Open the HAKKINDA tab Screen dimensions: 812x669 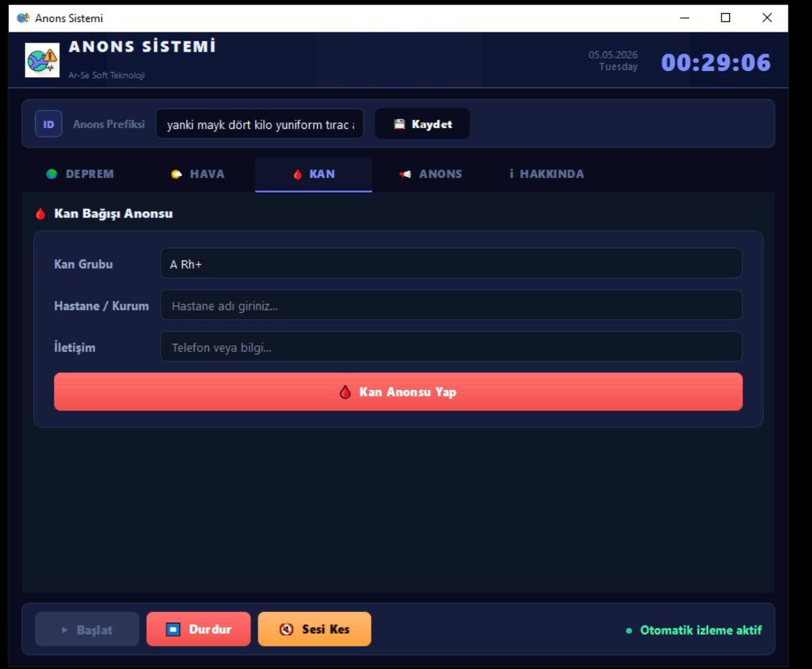(x=547, y=174)
